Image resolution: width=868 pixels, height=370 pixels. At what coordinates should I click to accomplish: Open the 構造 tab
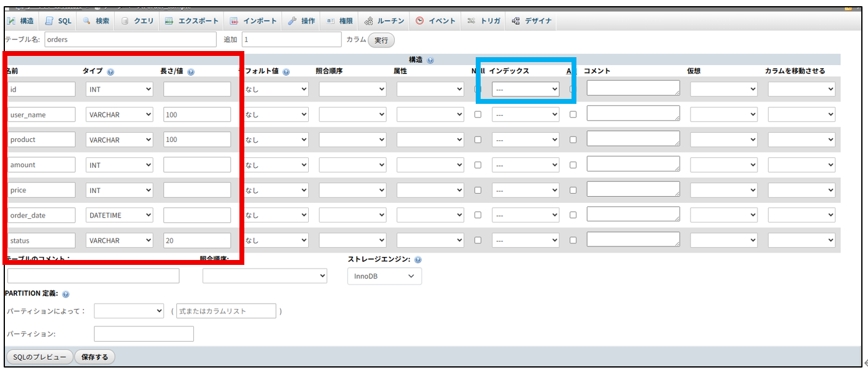pos(21,21)
